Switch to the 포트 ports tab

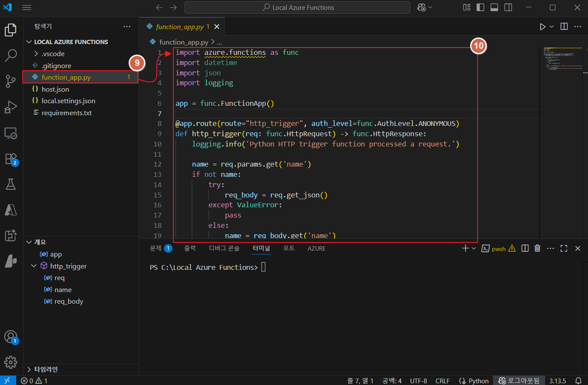[x=289, y=248]
